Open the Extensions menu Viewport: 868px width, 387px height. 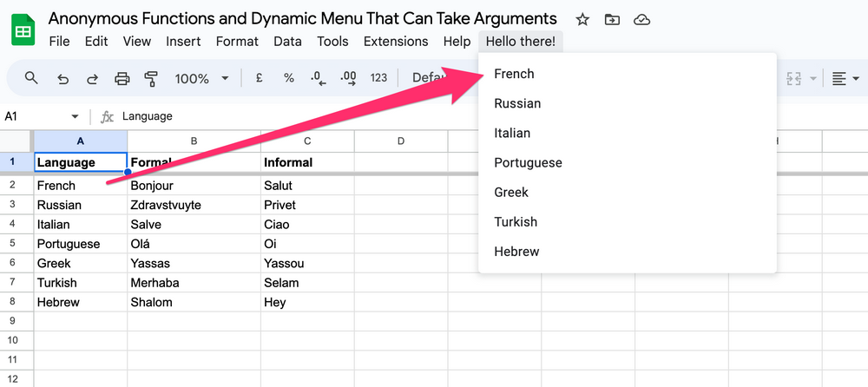point(395,41)
